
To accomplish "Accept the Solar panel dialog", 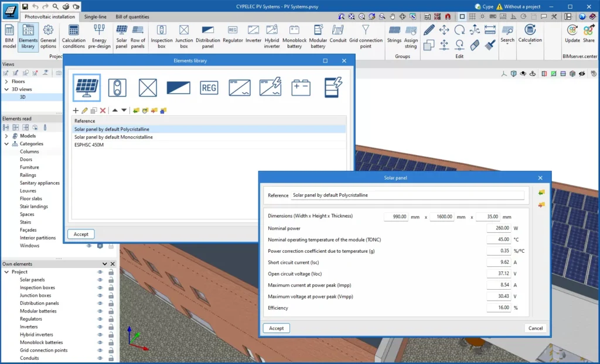I will (277, 328).
